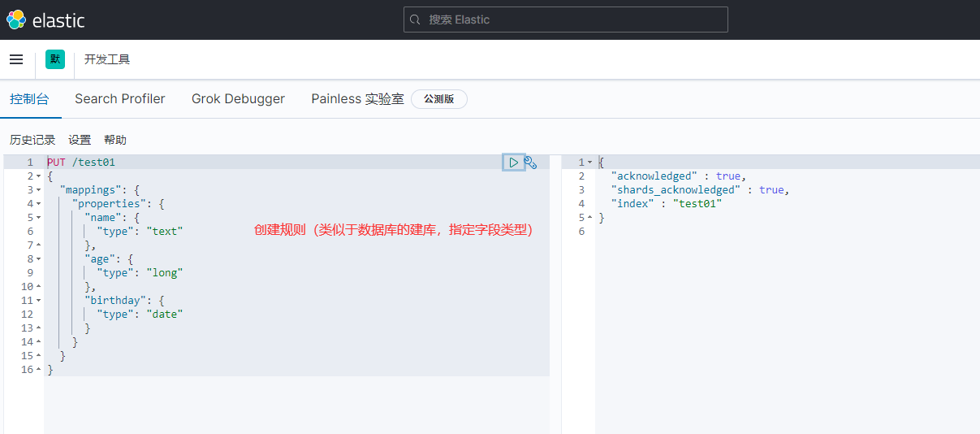The height and width of the screenshot is (434, 980).
Task: Click the "type": "date" line
Action: [140, 315]
